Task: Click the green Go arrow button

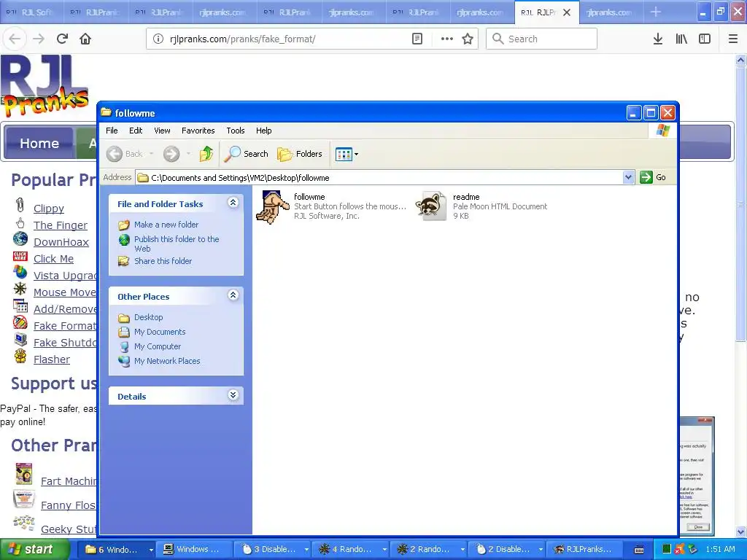Action: click(x=646, y=177)
